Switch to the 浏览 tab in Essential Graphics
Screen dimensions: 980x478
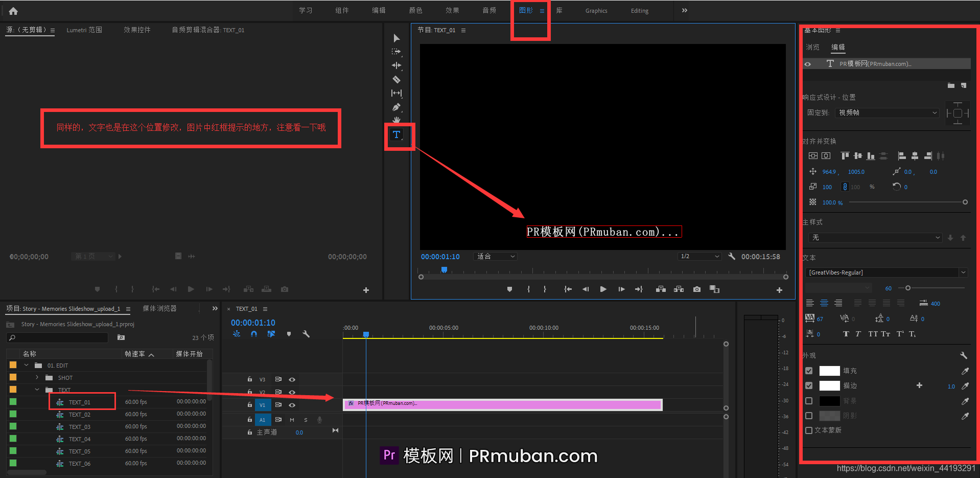tap(812, 47)
